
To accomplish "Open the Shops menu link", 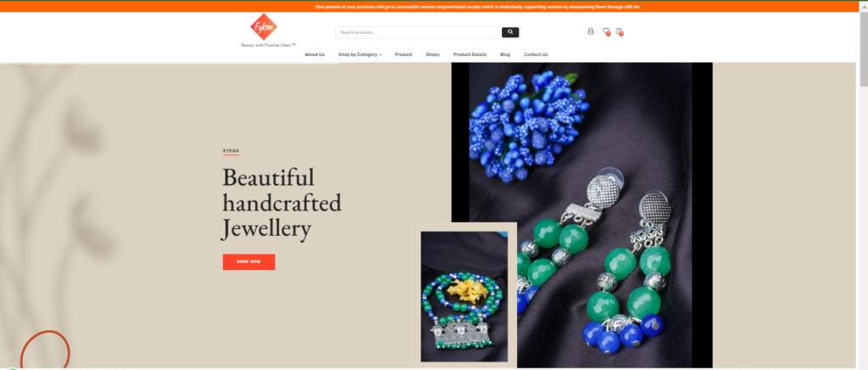I will coord(432,54).
